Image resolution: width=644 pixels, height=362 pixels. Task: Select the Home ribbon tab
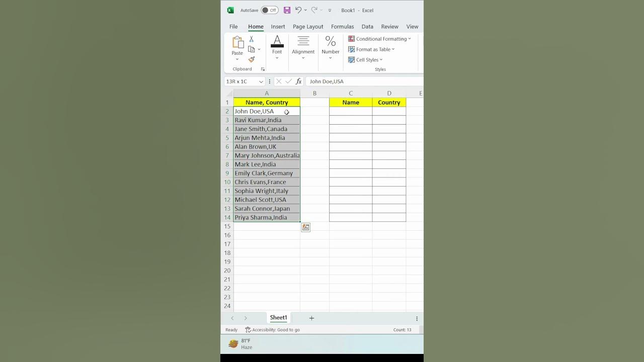[256, 27]
